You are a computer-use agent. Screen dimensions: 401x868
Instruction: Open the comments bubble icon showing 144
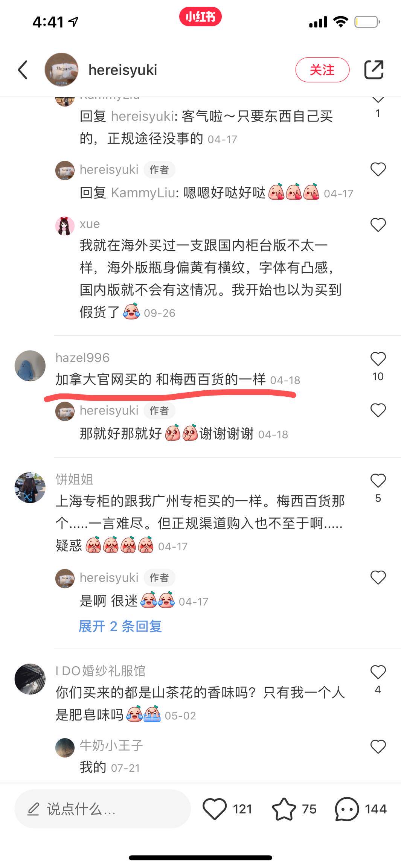(347, 809)
